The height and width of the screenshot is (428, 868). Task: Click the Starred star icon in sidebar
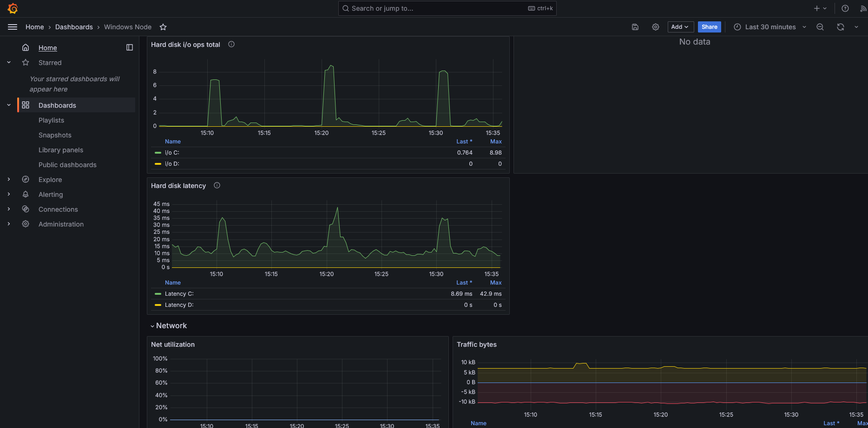pyautogui.click(x=26, y=62)
